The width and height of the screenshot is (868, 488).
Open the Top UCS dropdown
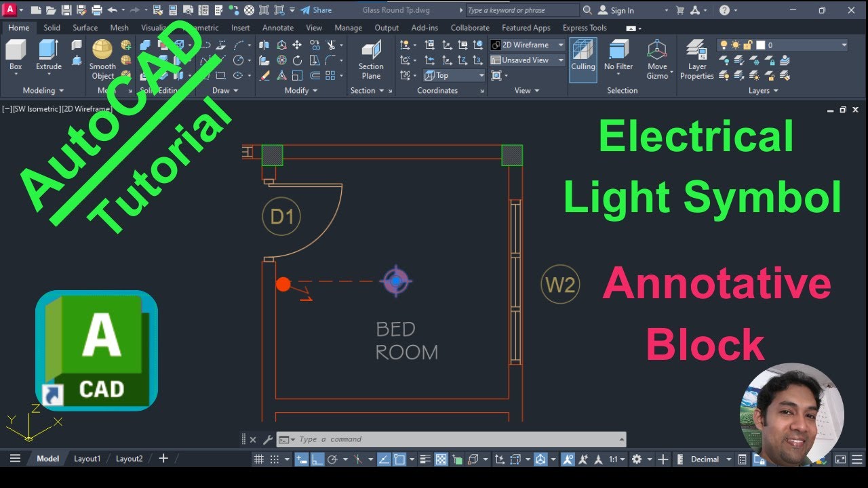(x=454, y=75)
